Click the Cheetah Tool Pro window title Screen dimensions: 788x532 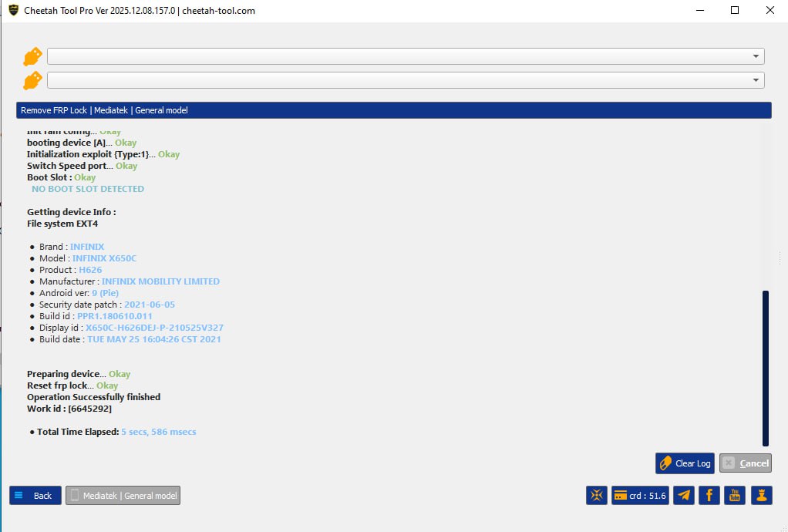point(140,11)
